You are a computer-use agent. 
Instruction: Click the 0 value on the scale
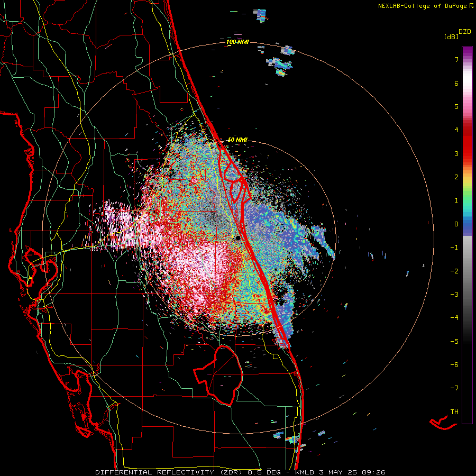pos(456,224)
